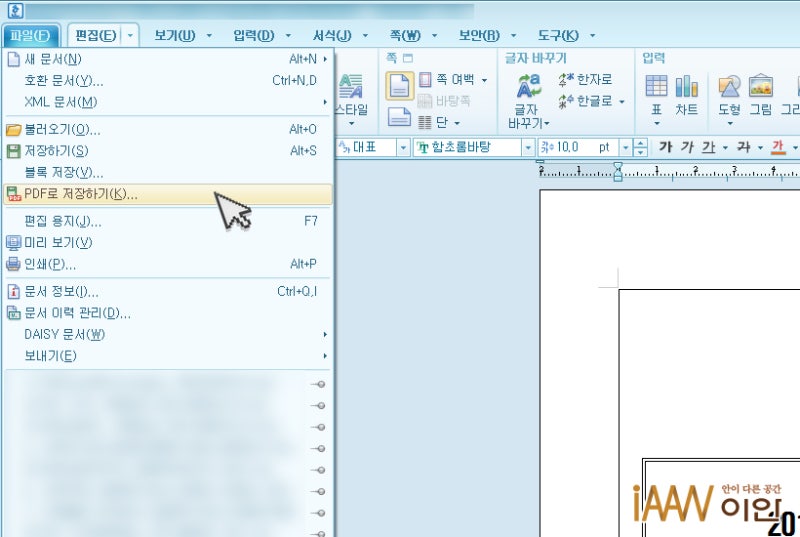
Task: Pin the first recent document entry
Action: click(x=318, y=384)
